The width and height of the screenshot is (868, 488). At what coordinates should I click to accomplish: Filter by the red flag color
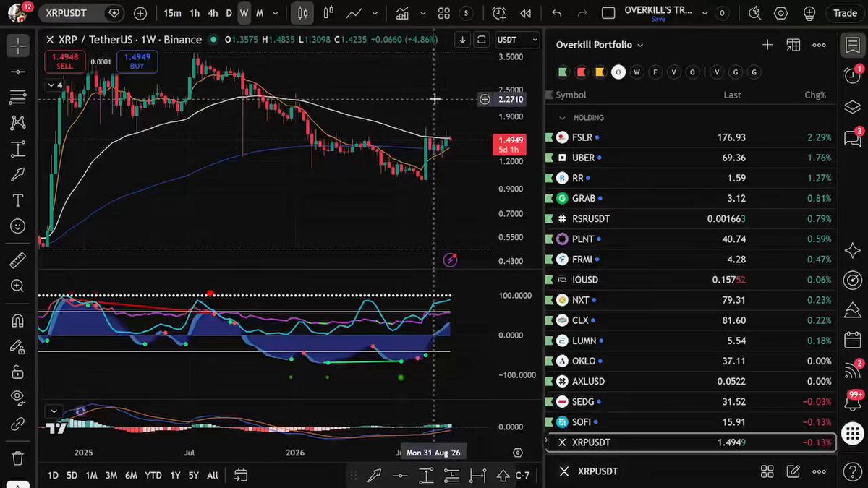coord(581,72)
